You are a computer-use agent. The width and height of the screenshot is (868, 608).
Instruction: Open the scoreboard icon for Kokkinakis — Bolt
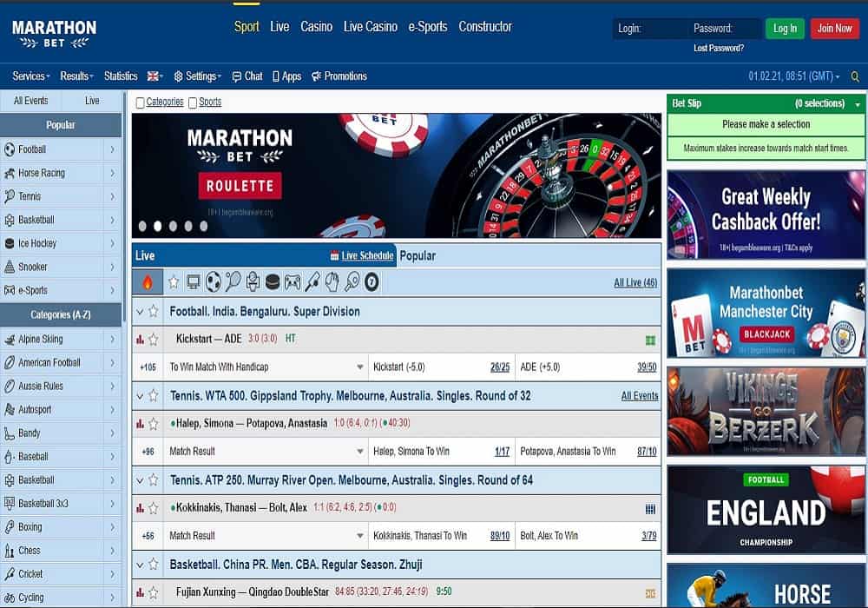point(650,509)
